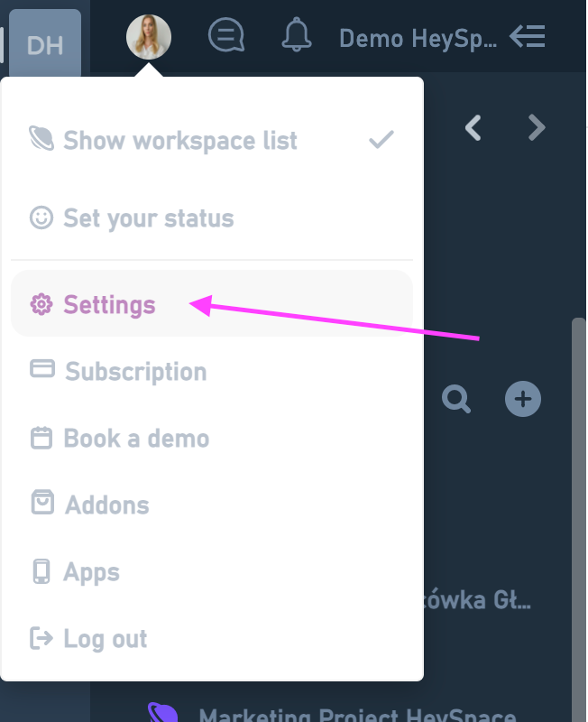Image resolution: width=588 pixels, height=722 pixels.
Task: Click the search magnifier icon
Action: tap(457, 399)
